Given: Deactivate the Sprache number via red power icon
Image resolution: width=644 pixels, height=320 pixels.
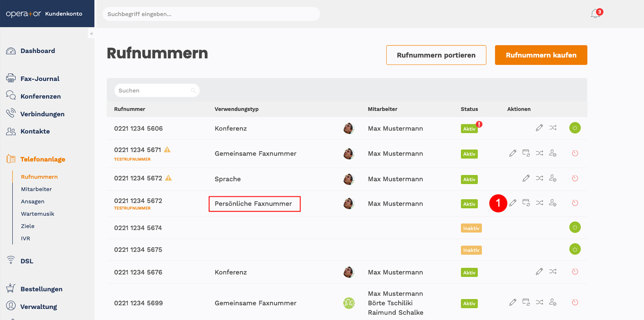Looking at the screenshot, I should point(575,178).
